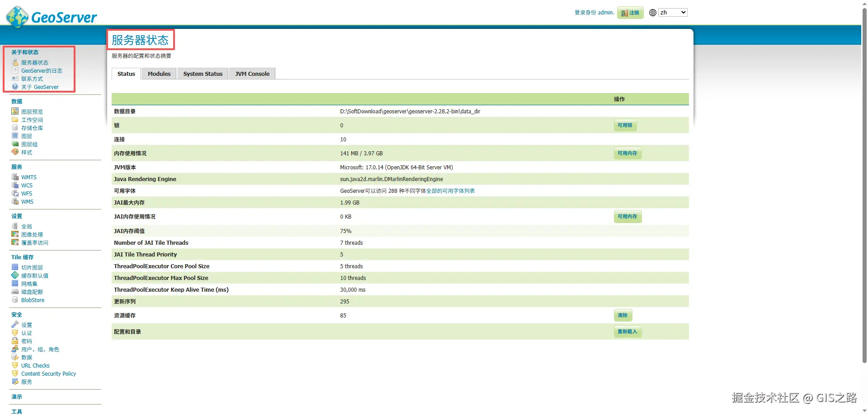This screenshot has width=868, height=415.
Task: Click the GeoServer logo
Action: pyautogui.click(x=52, y=17)
